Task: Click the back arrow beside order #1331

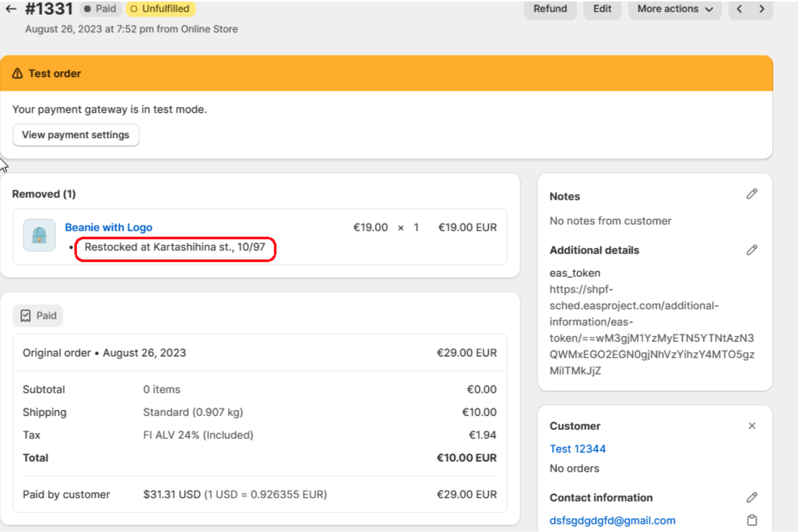Action: click(x=11, y=9)
